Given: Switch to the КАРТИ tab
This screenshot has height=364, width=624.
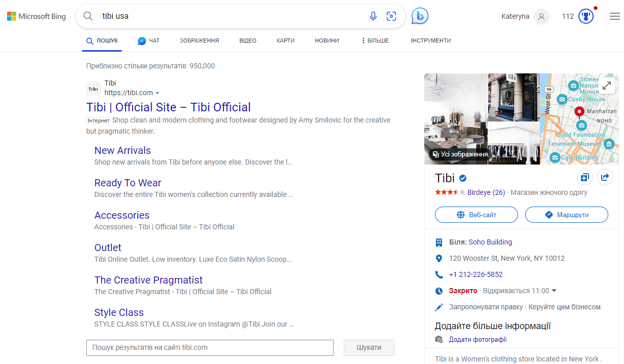Looking at the screenshot, I should [x=285, y=41].
